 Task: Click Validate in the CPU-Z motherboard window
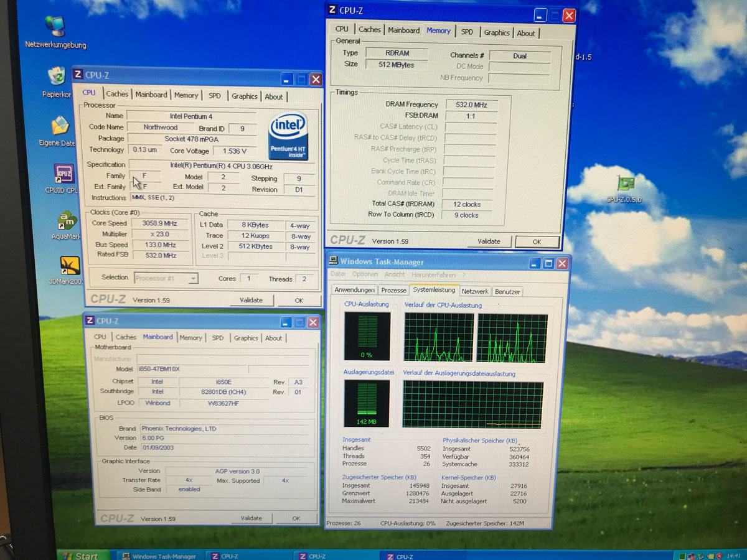tap(251, 518)
